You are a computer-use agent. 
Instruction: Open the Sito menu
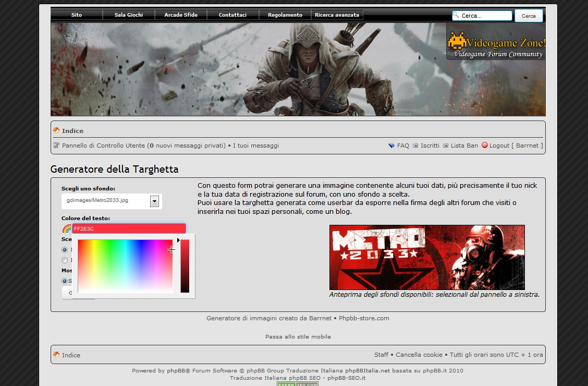click(x=77, y=15)
